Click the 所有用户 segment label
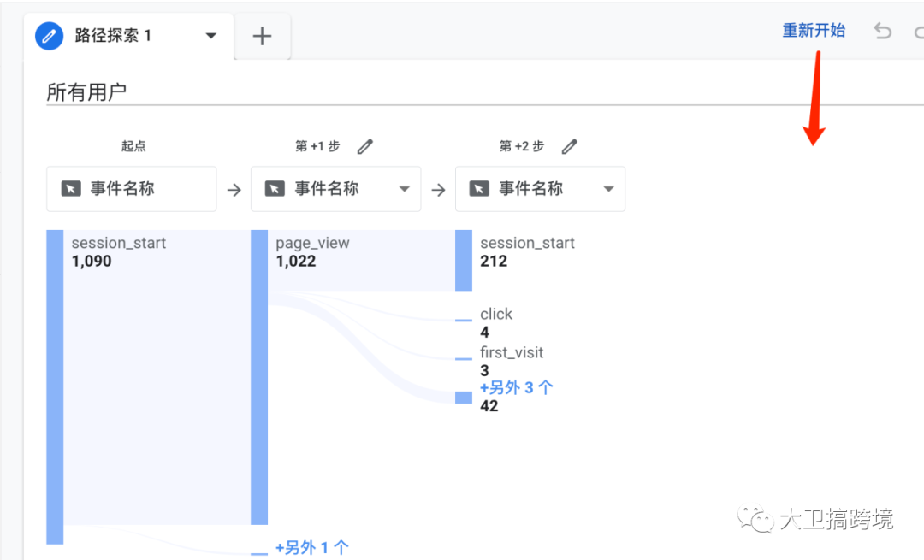The height and width of the screenshot is (560, 924). pyautogui.click(x=86, y=91)
